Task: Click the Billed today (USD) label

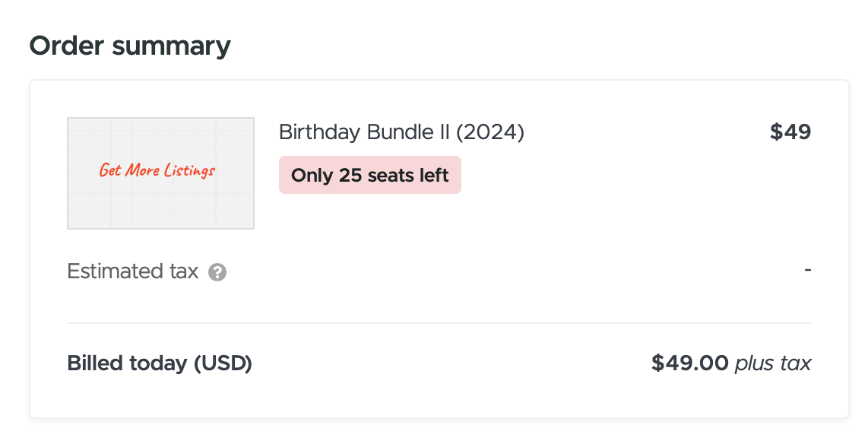Action: pos(160,363)
